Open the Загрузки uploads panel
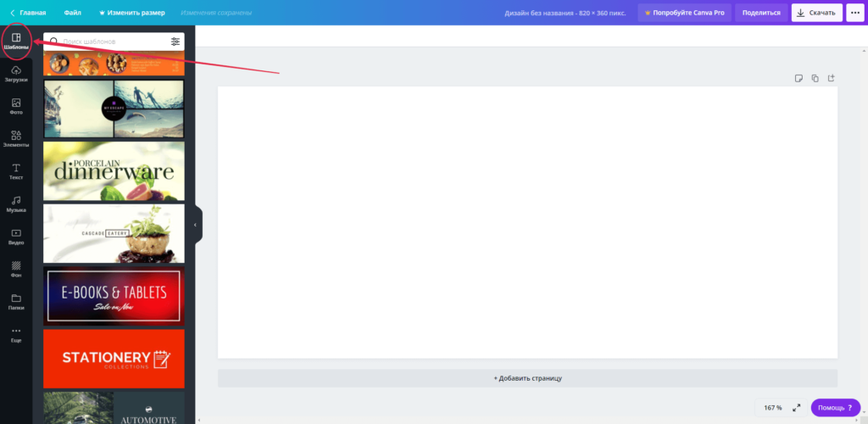868x424 pixels. tap(16, 74)
